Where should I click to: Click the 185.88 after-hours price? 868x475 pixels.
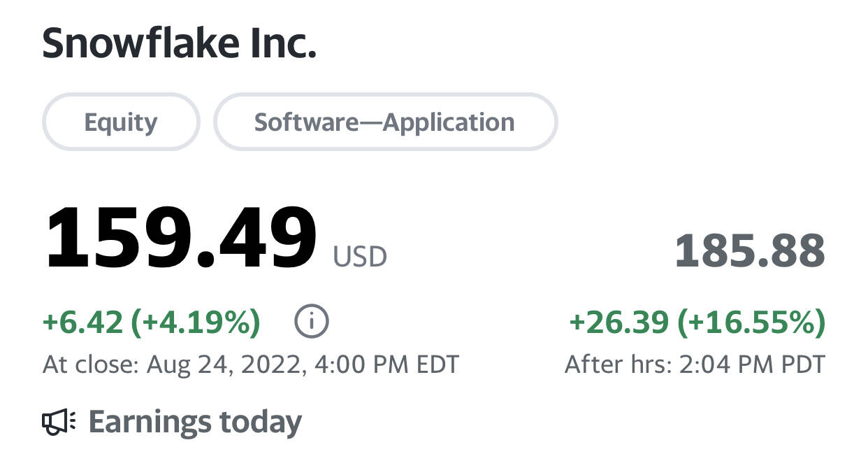[750, 251]
